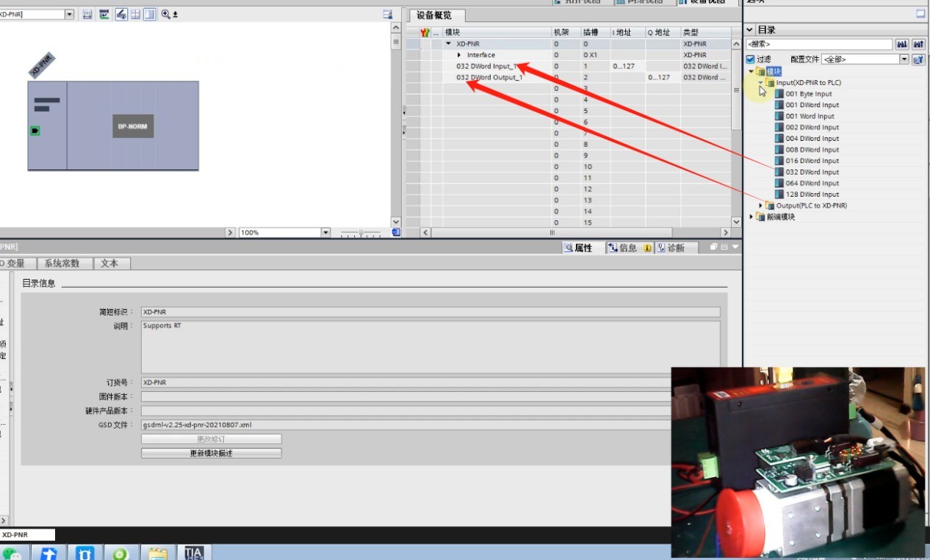
Task: Click the search upward icon in catalog
Action: coord(918,45)
